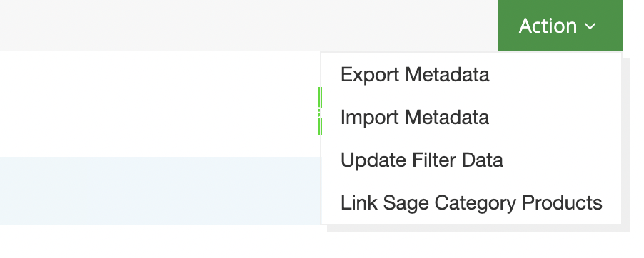Click the gray header bar area

pyautogui.click(x=249, y=26)
